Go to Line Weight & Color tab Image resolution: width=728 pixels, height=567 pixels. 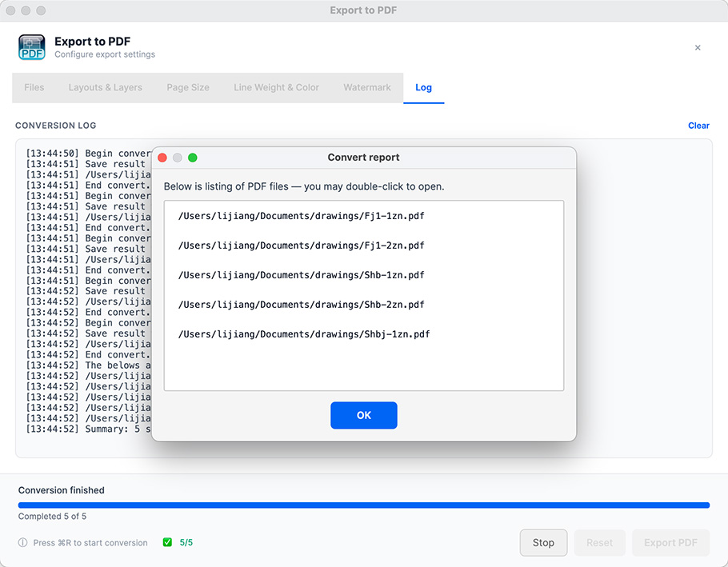[x=276, y=88]
